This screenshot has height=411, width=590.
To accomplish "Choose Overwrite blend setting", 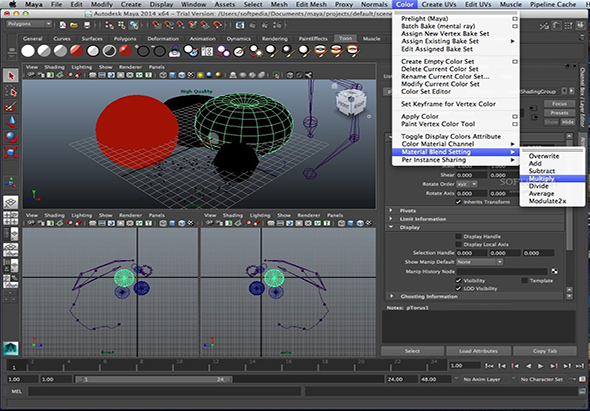I will (544, 156).
